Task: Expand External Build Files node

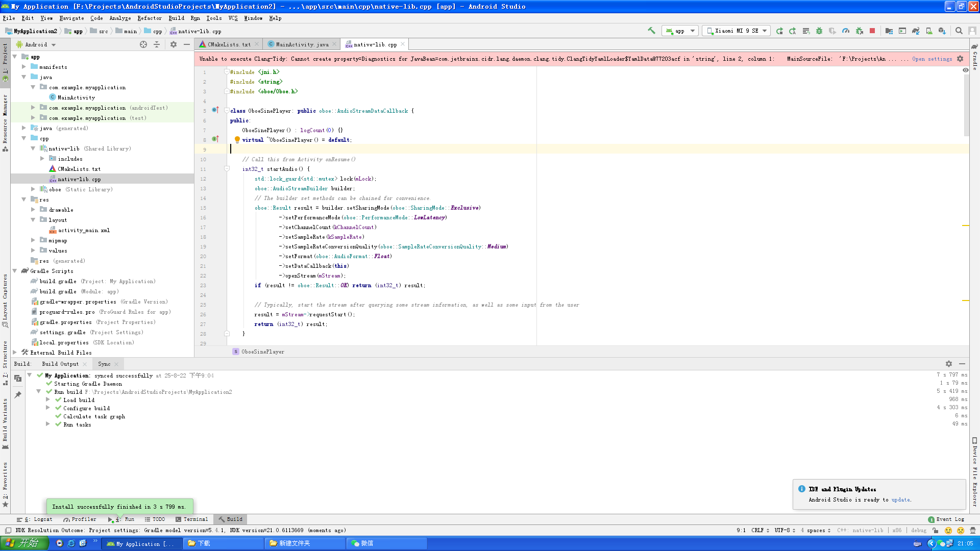Action: (x=15, y=353)
